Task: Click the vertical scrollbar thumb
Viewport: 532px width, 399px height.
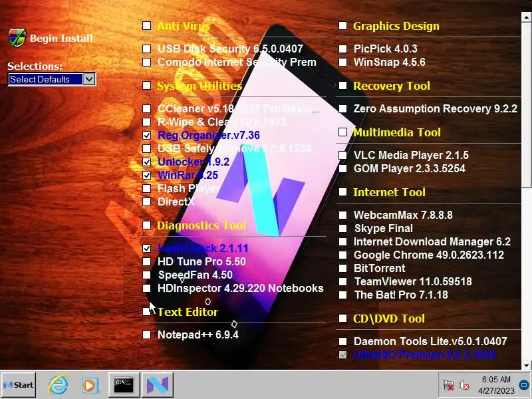Action: pos(527,104)
